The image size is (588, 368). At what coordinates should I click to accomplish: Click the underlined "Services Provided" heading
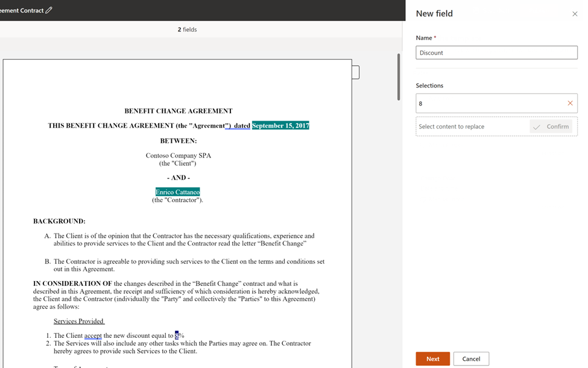(x=78, y=321)
